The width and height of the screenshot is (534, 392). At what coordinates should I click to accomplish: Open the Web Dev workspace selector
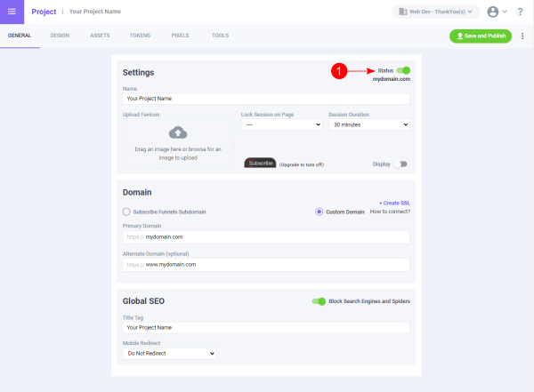click(436, 12)
